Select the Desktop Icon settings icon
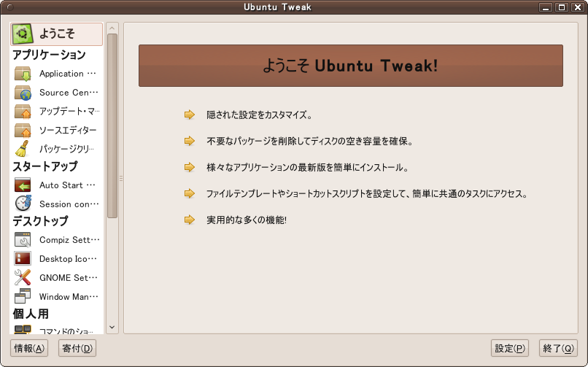Screen dimensions: 588x367 click(23, 259)
